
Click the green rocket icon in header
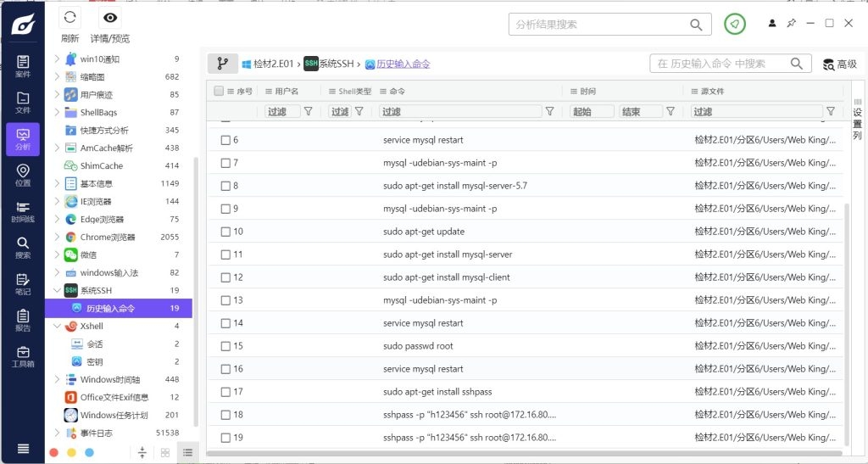point(735,25)
